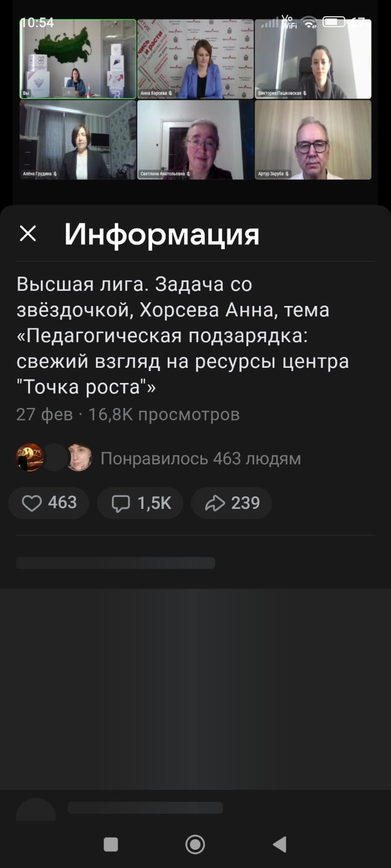Viewport: 391px width, 868px height.
Task: Close the Информация panel
Action: tap(28, 234)
